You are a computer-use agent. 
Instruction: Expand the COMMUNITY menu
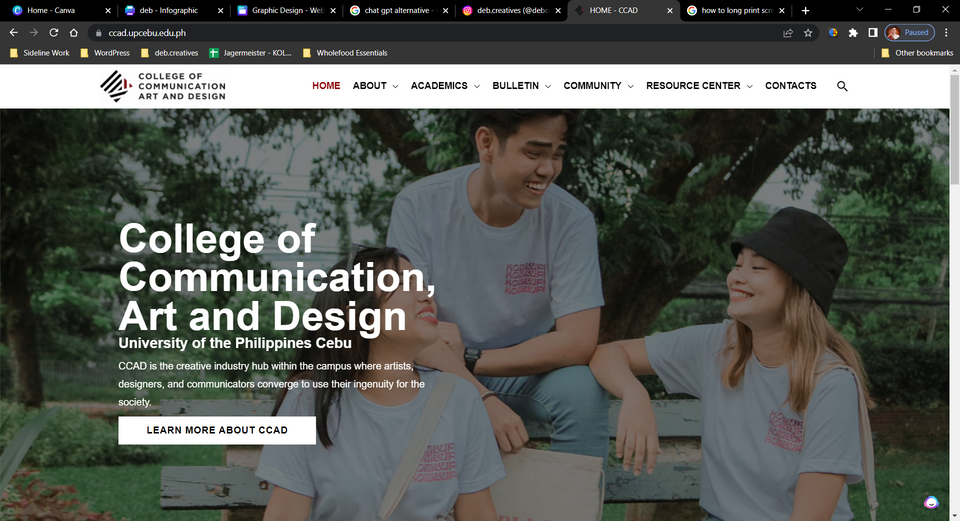pos(598,86)
